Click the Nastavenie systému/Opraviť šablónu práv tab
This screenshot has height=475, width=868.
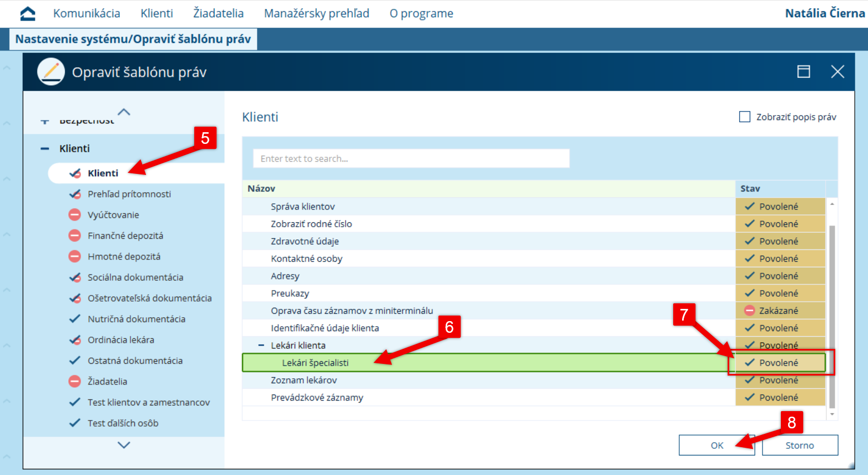tap(133, 39)
